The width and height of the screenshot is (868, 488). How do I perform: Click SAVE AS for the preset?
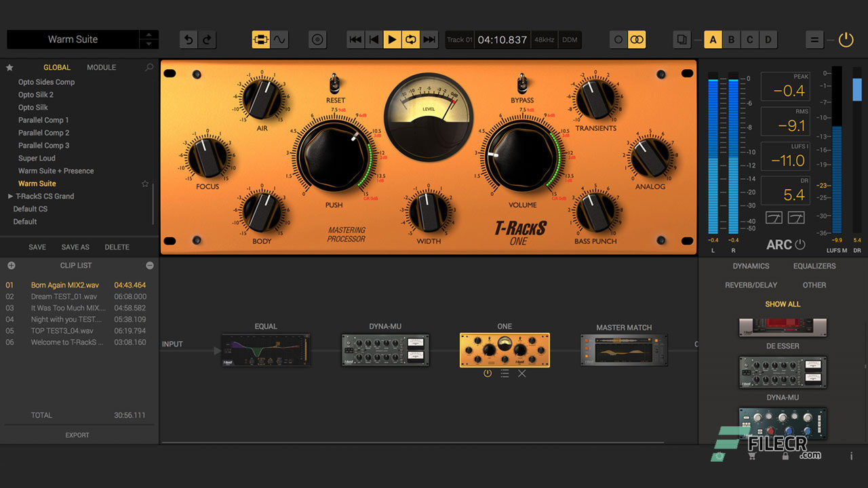[x=75, y=247]
